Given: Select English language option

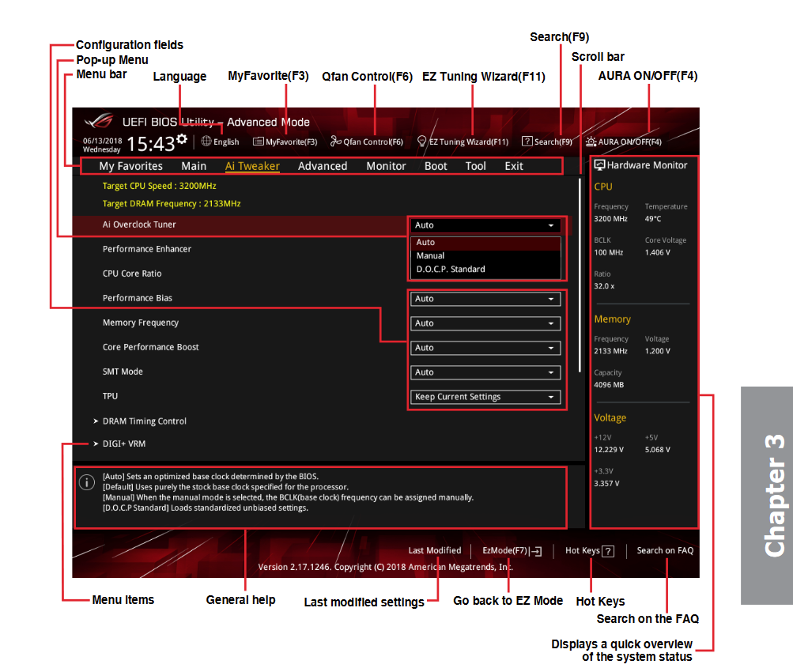Looking at the screenshot, I should coord(226,142).
